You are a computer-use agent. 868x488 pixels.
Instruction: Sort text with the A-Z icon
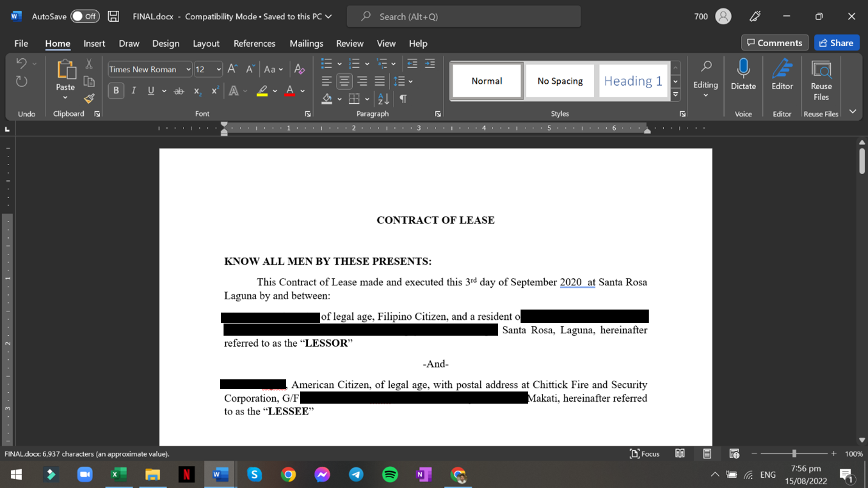(383, 99)
